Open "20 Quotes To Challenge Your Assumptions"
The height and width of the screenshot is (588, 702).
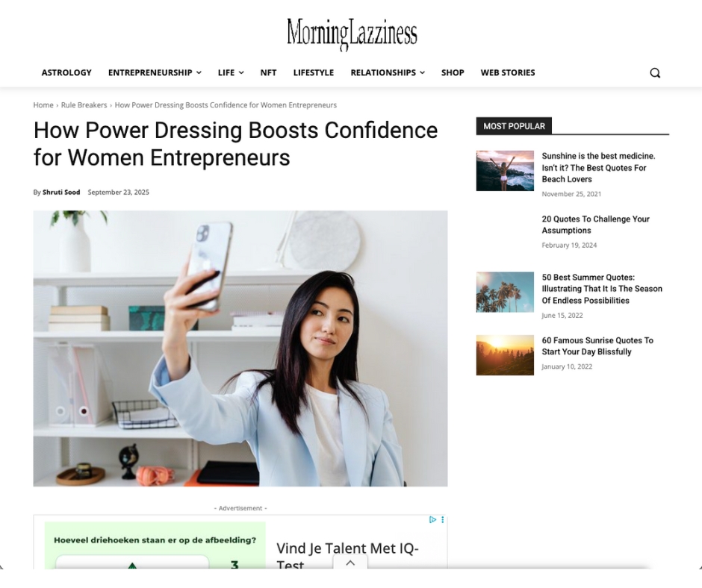coord(595,225)
